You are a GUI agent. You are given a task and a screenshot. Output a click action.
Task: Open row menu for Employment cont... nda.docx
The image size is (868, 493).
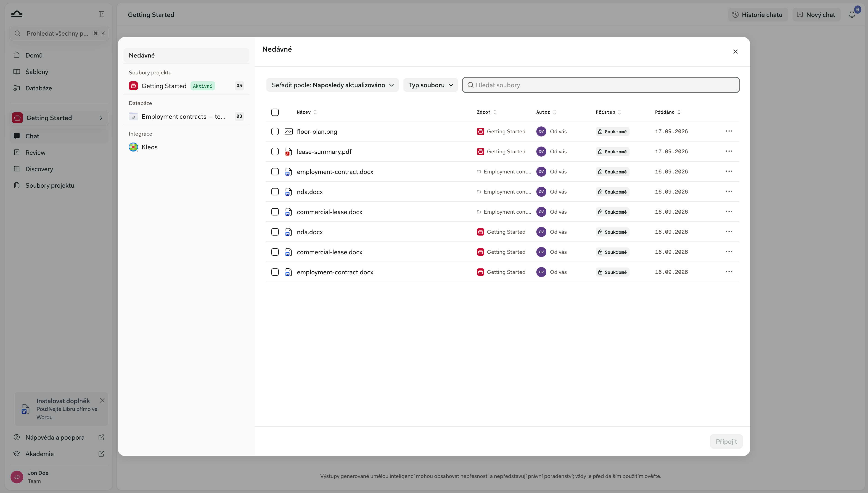click(x=729, y=191)
